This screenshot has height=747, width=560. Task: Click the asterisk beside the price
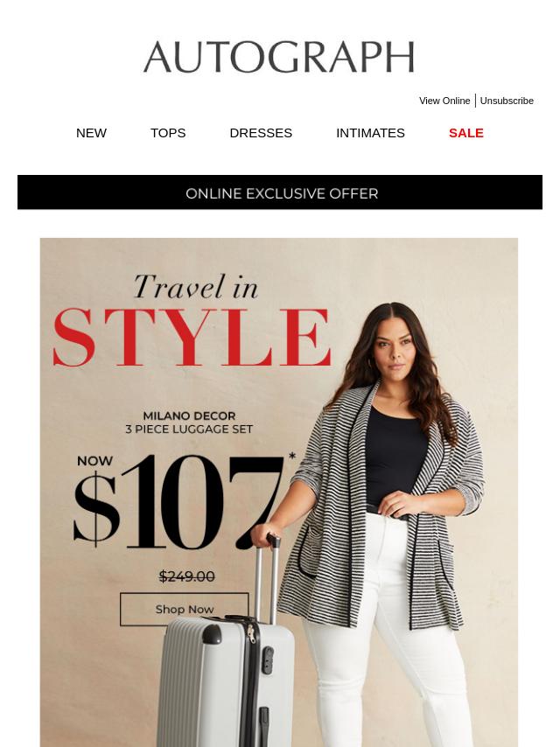[292, 457]
